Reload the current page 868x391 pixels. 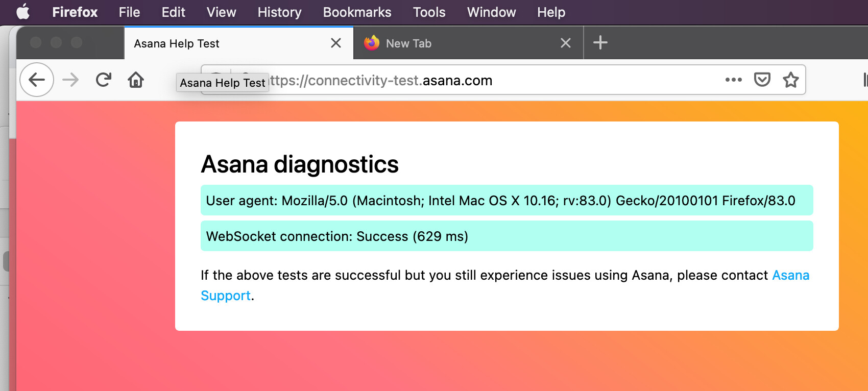[x=104, y=80]
